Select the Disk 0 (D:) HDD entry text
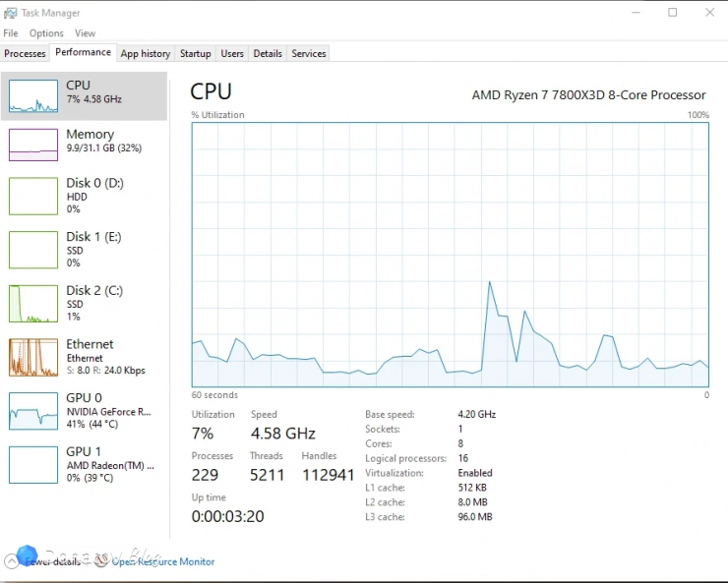728x583 pixels. pyautogui.click(x=95, y=196)
